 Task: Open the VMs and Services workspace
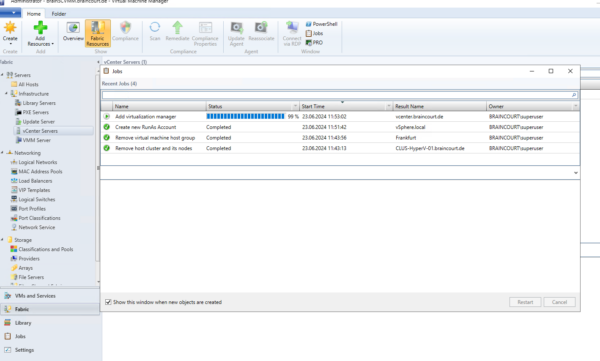click(x=50, y=296)
